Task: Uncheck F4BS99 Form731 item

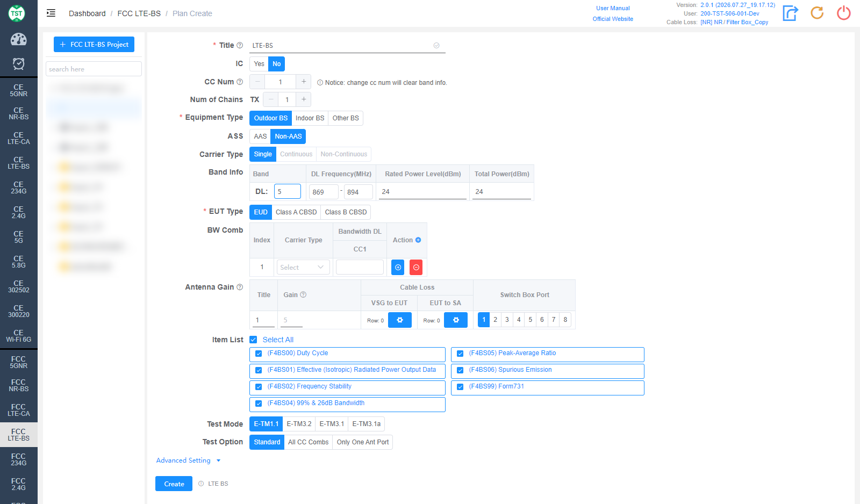Action: 460,387
